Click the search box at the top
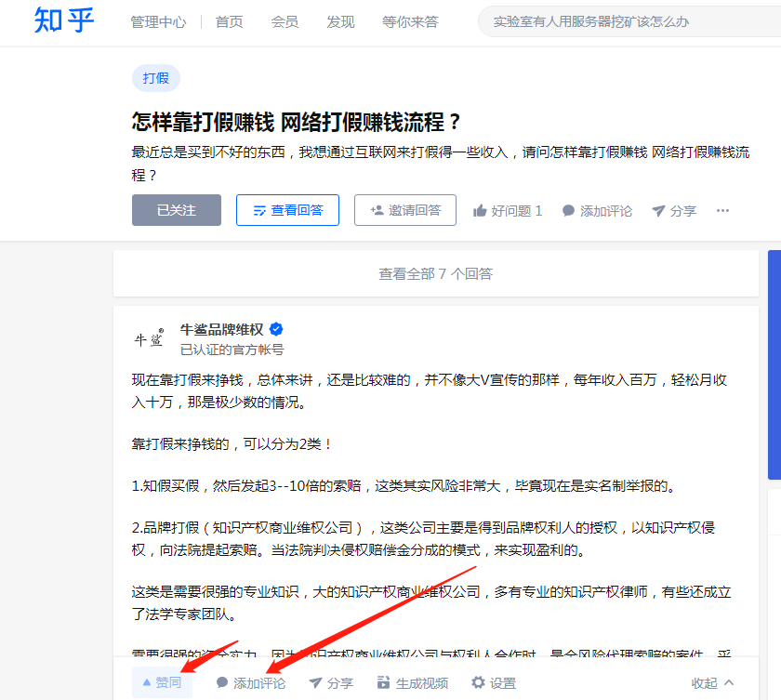The image size is (781, 700). tap(629, 21)
